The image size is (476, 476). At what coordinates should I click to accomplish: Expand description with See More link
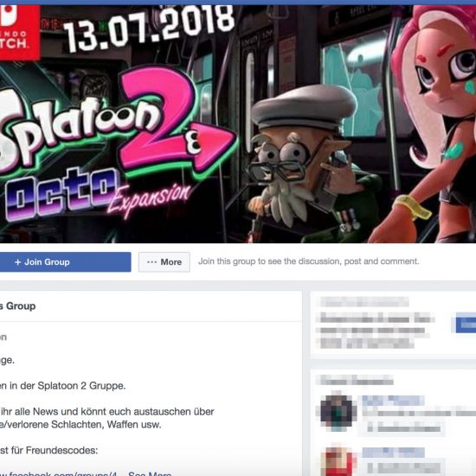point(150,473)
